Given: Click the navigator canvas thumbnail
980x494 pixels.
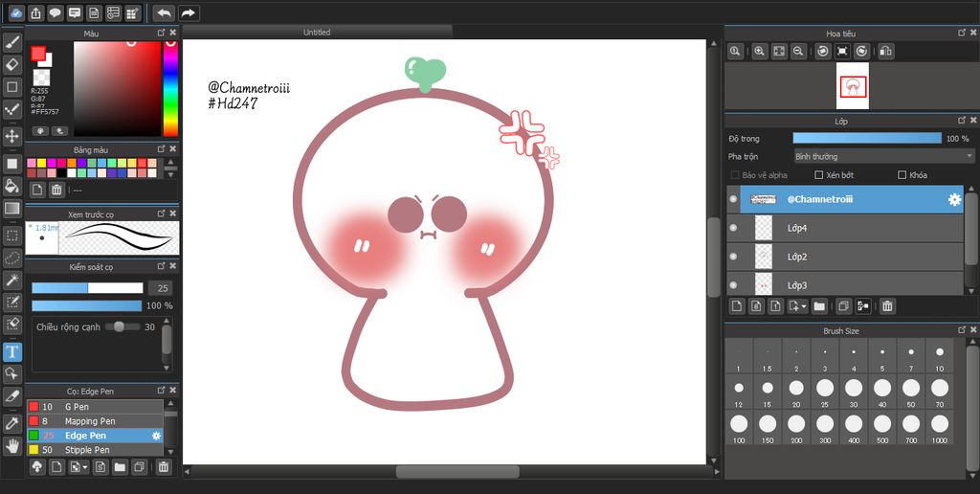Looking at the screenshot, I should [x=853, y=85].
